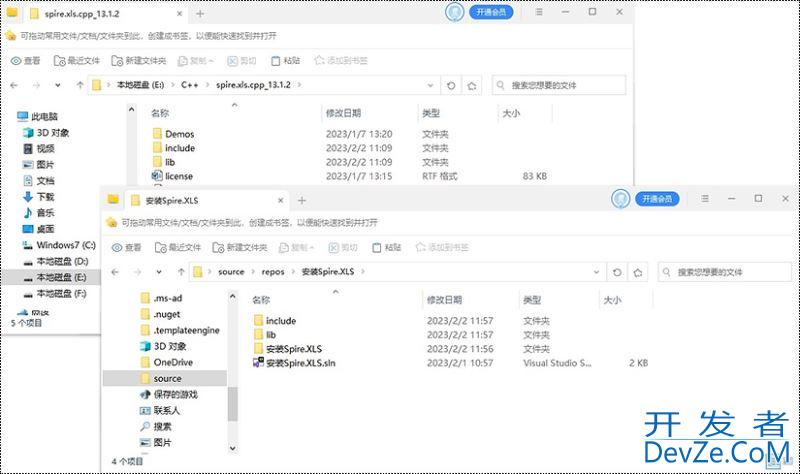Select 本地磁盘 (D:) in sidebar
The image size is (800, 474).
pyautogui.click(x=56, y=261)
